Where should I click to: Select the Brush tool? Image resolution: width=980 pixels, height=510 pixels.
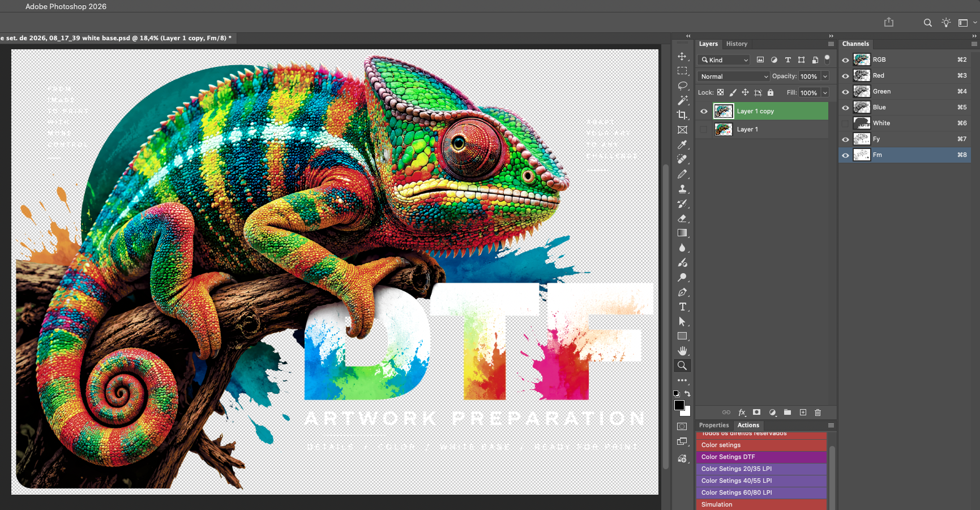pos(682,174)
